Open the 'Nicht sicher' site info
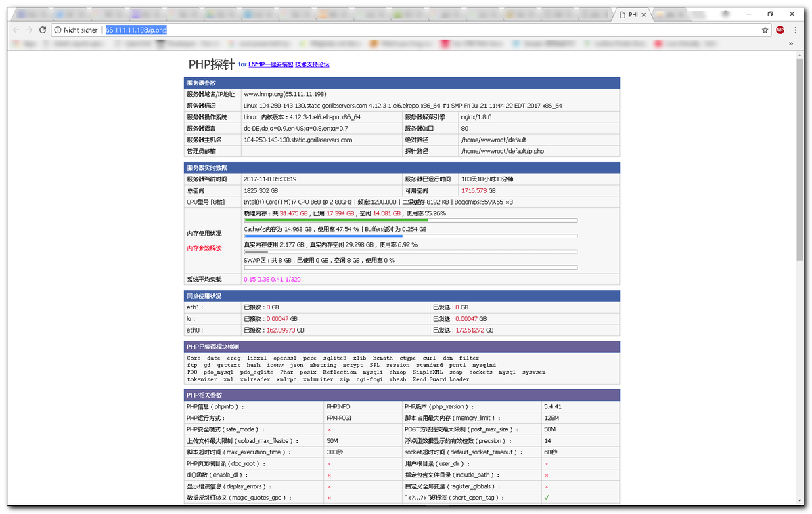812x514 pixels. coord(76,30)
